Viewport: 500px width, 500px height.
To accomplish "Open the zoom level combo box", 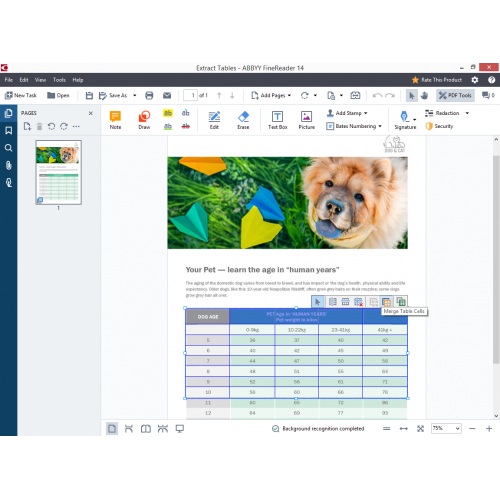I will (x=446, y=428).
